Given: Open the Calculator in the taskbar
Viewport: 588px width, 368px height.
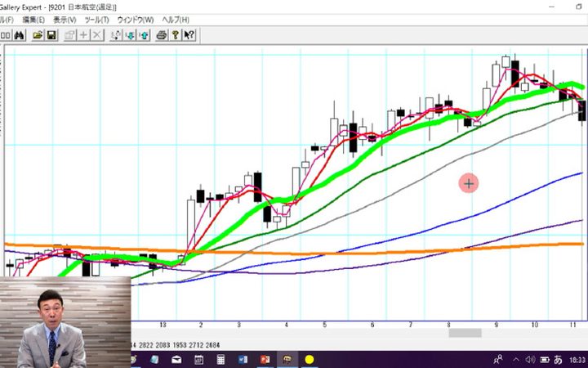Looking at the screenshot, I should pyautogui.click(x=220, y=360).
